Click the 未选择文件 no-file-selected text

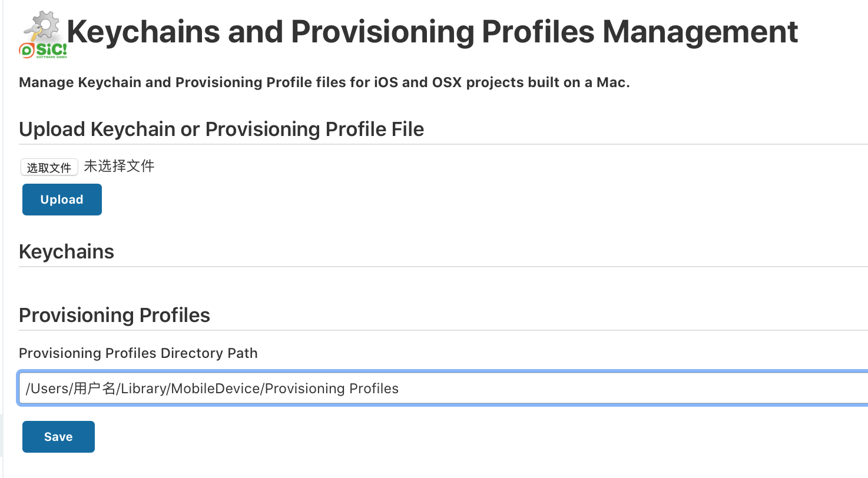pyautogui.click(x=119, y=167)
